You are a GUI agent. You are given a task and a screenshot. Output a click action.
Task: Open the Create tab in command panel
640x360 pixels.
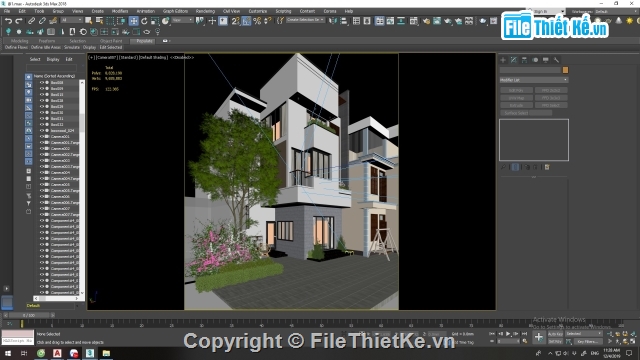click(x=503, y=60)
